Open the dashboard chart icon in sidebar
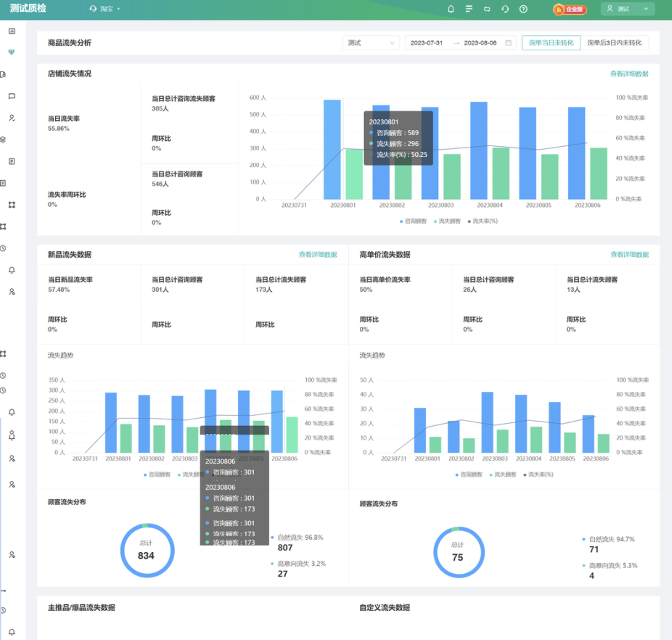 (12, 31)
